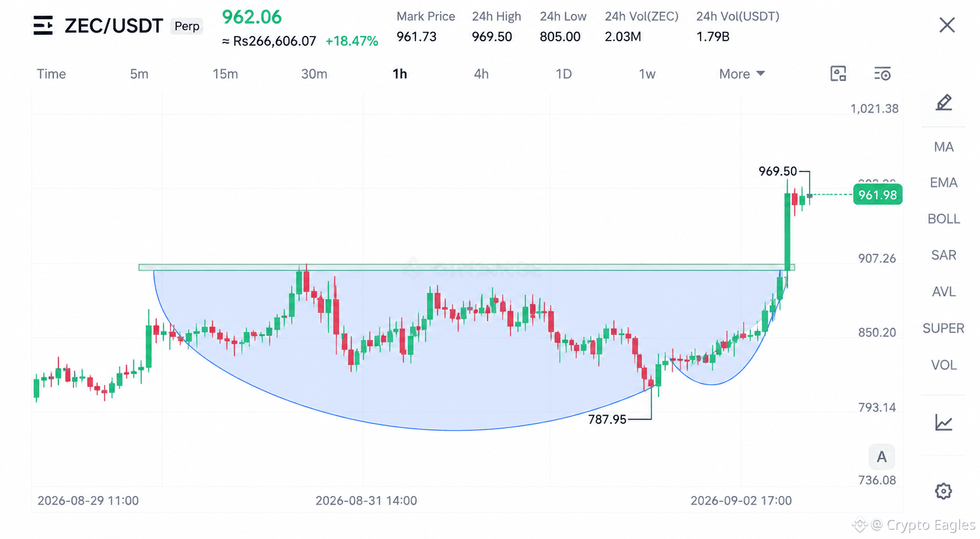Click the green 961.98 price label
The height and width of the screenshot is (539, 980).
[877, 195]
